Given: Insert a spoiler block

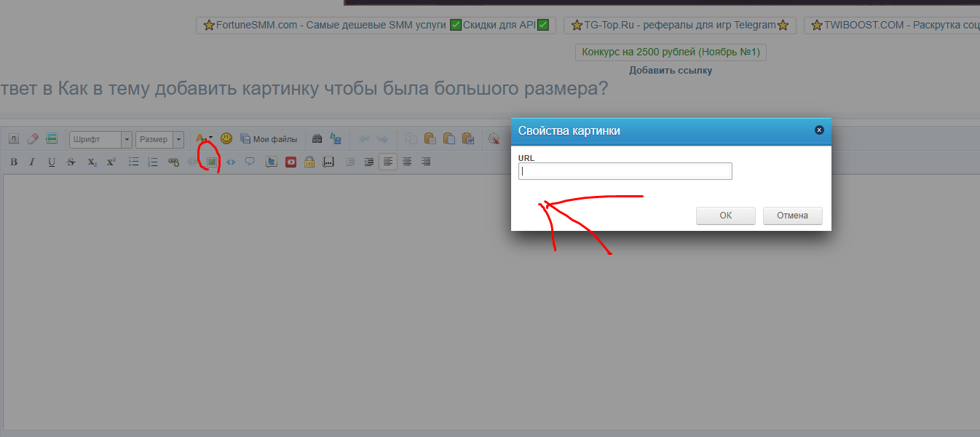Looking at the screenshot, I should pyautogui.click(x=328, y=162).
